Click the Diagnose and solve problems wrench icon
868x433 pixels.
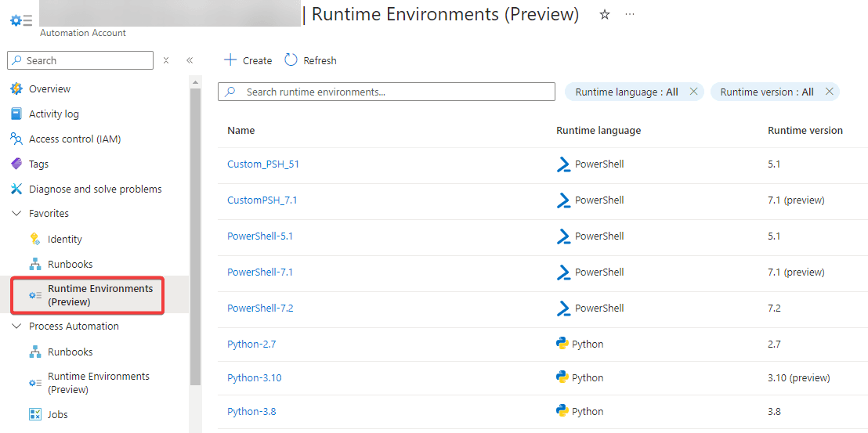(x=16, y=189)
